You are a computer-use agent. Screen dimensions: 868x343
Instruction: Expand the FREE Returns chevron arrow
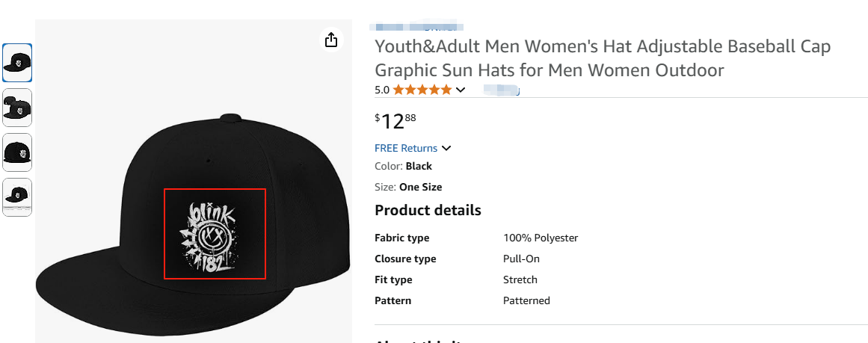click(x=446, y=148)
